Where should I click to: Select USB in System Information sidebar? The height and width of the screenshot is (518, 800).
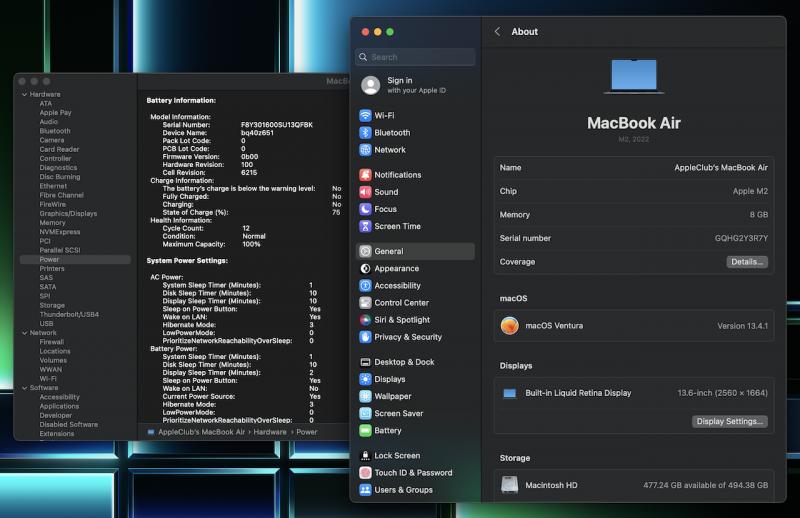click(x=46, y=324)
